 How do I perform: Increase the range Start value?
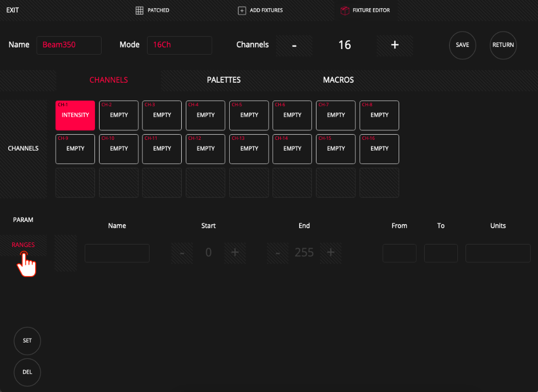(x=235, y=253)
